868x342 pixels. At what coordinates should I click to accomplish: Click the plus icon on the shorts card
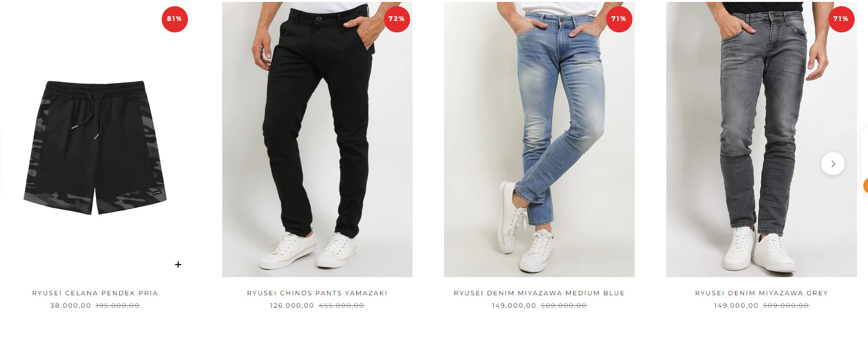(178, 264)
